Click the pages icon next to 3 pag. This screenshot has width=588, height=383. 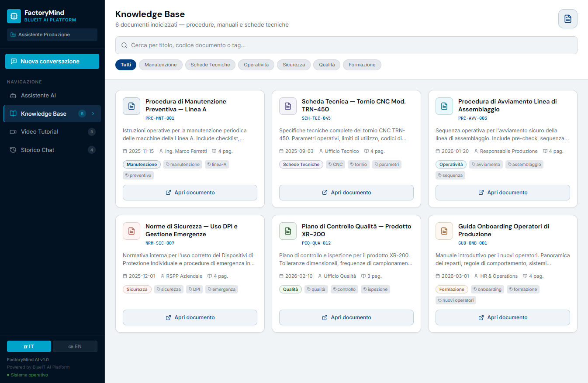click(x=363, y=276)
